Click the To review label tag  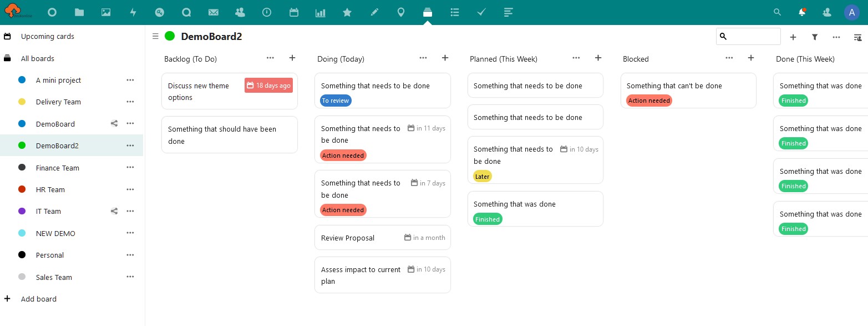(336, 101)
